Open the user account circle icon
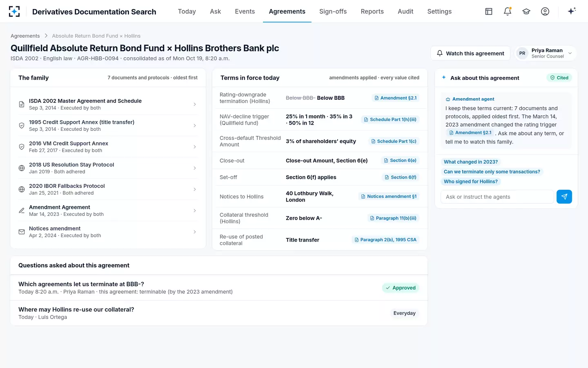 [545, 11]
